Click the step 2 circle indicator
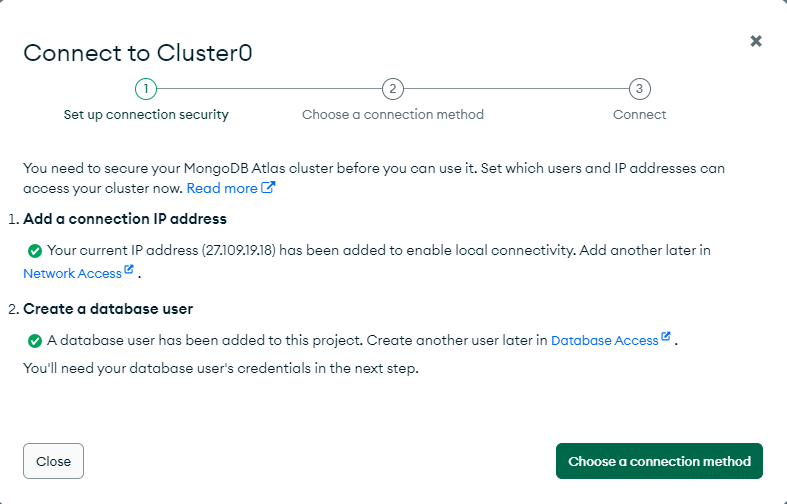 [x=393, y=89]
